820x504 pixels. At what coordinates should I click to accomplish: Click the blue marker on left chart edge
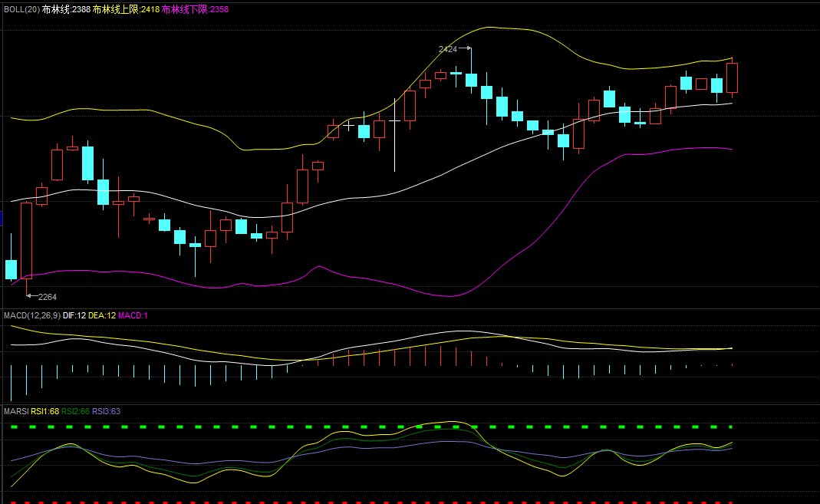2,218
